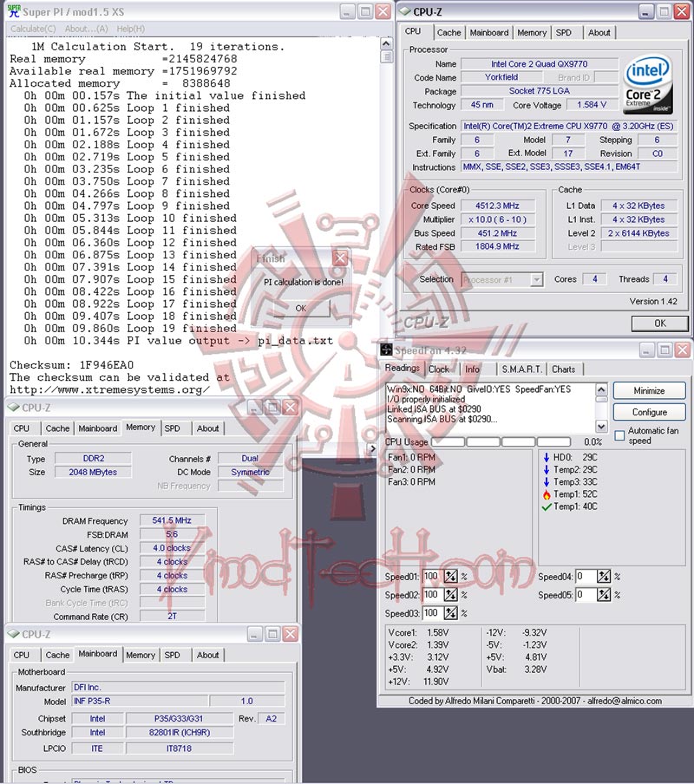694x784 pixels.
Task: Adjust the Speed05 spinner arrows
Action: point(604,595)
